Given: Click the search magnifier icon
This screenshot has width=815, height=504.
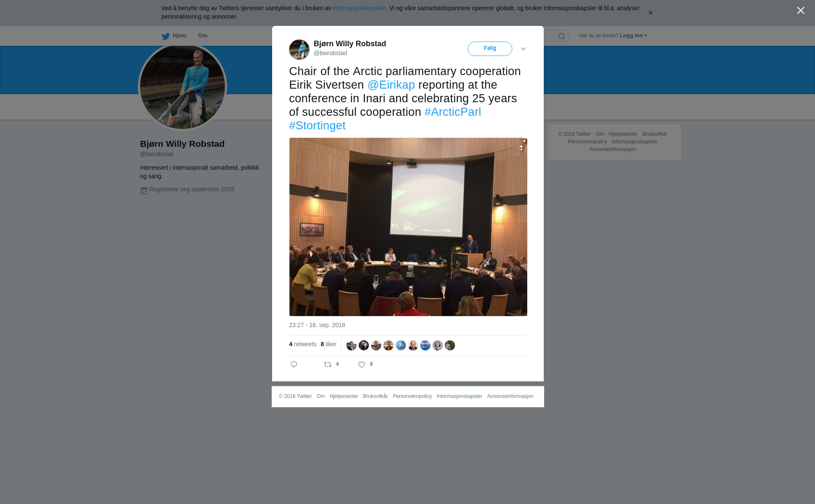Looking at the screenshot, I should pyautogui.click(x=562, y=36).
